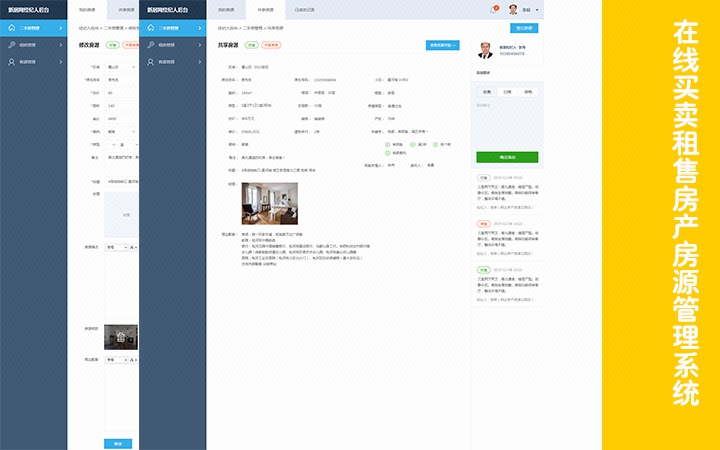Click green status badge on third follow-up record
This screenshot has height=450, width=720.
click(x=483, y=270)
